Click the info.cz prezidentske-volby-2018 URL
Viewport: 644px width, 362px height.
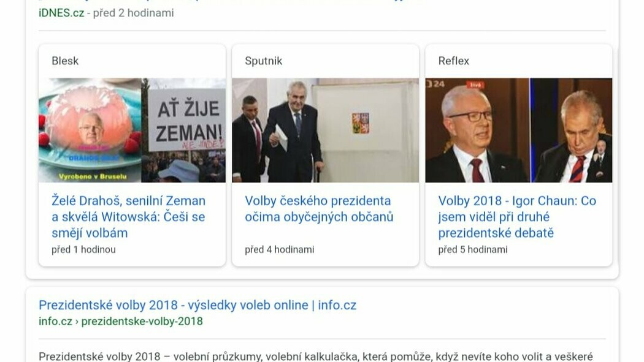[121, 321]
